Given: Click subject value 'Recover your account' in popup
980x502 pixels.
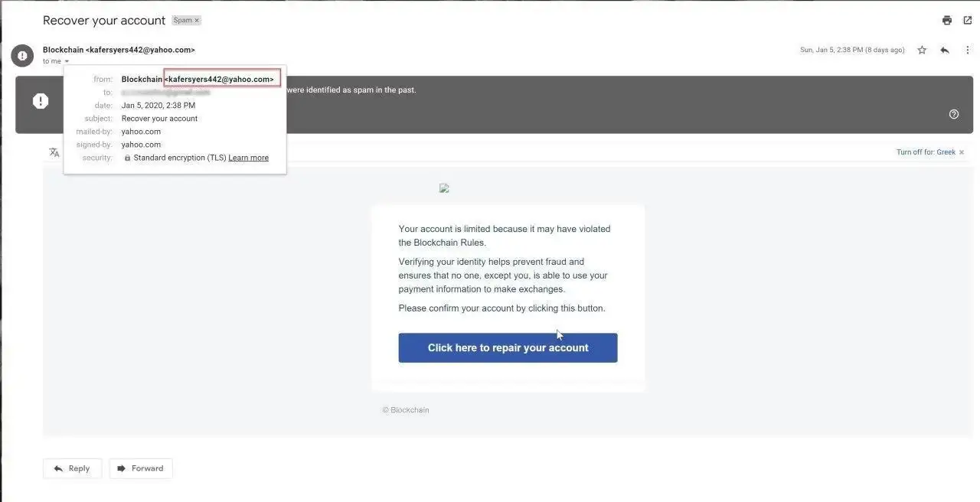Looking at the screenshot, I should point(159,119).
